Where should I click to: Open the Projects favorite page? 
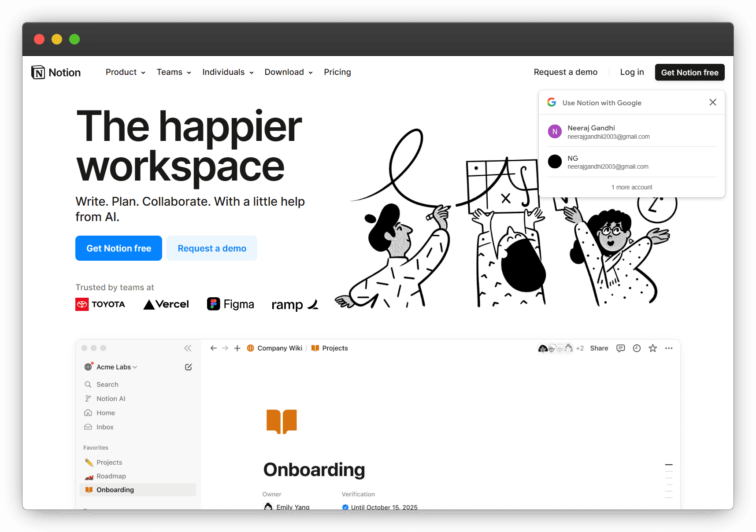coord(138,462)
